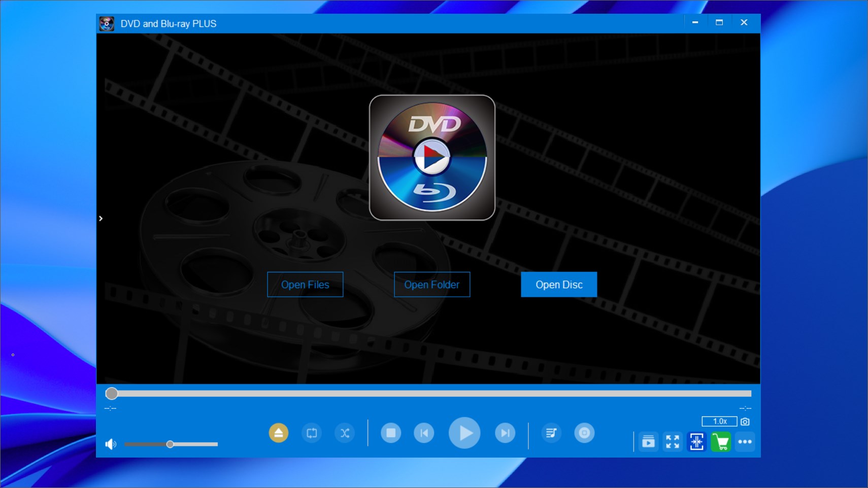Toggle repeat playback mode
The image size is (868, 488).
pos(312,433)
